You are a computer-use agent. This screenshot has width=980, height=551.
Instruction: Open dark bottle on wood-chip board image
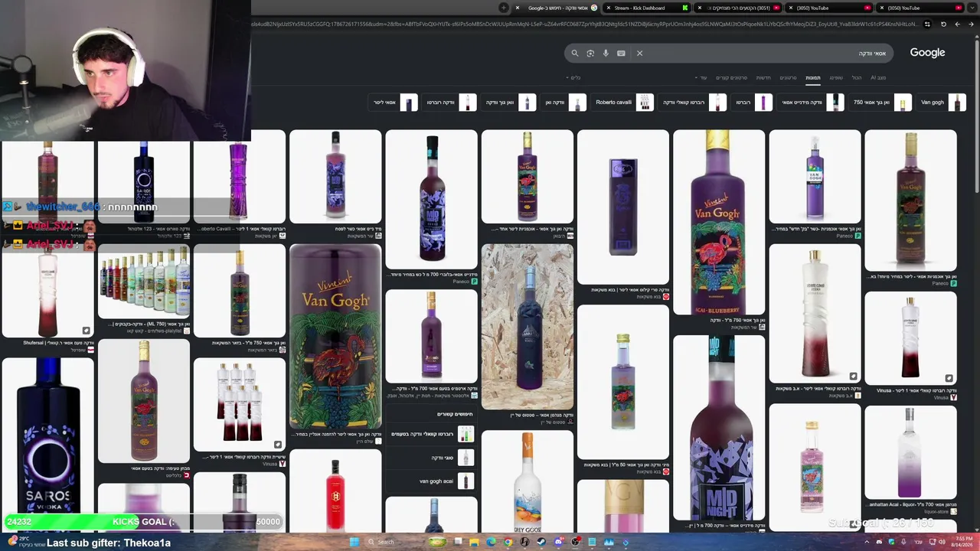click(528, 327)
